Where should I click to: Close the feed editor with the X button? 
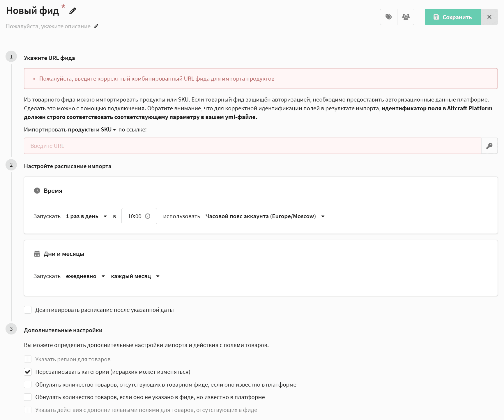point(489,17)
